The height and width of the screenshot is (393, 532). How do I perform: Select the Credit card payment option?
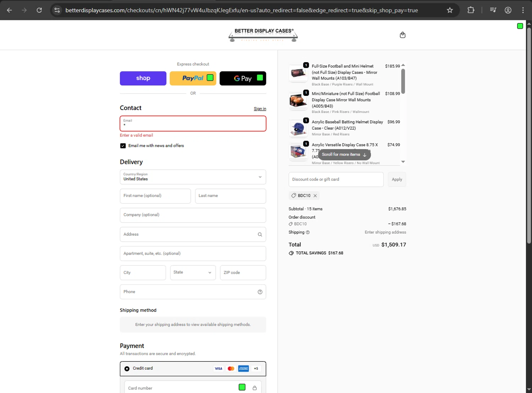(x=127, y=369)
